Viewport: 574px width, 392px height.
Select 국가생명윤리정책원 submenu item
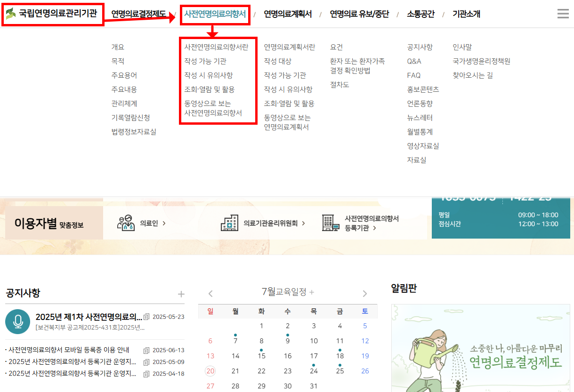(x=482, y=61)
